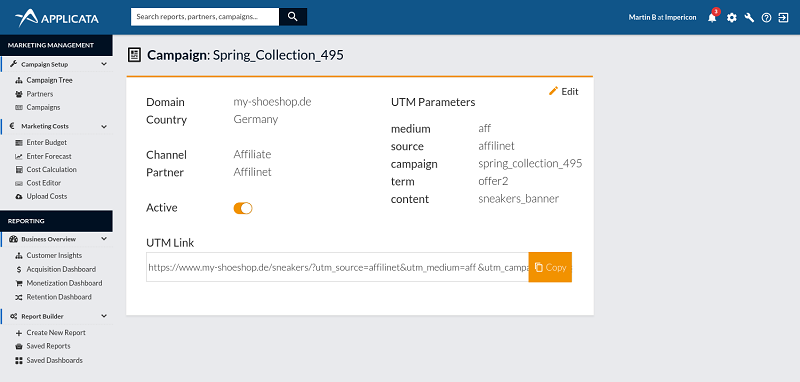Open Customer Insights page

tap(54, 256)
